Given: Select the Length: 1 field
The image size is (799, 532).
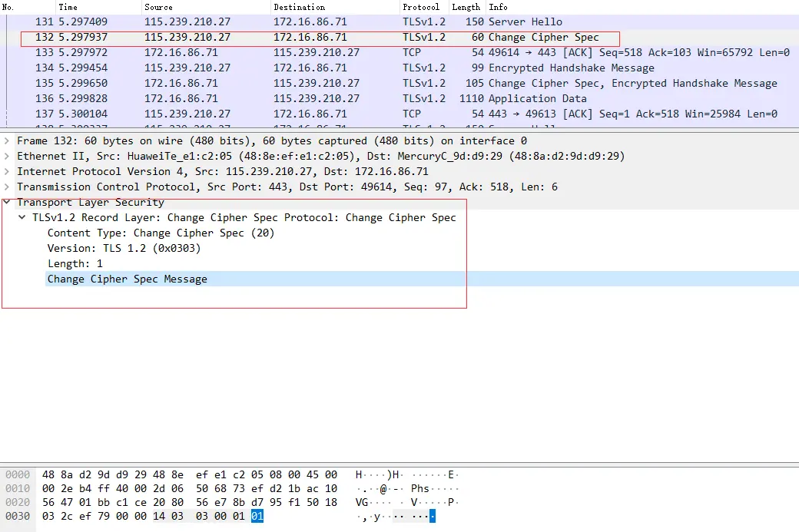Looking at the screenshot, I should [75, 264].
